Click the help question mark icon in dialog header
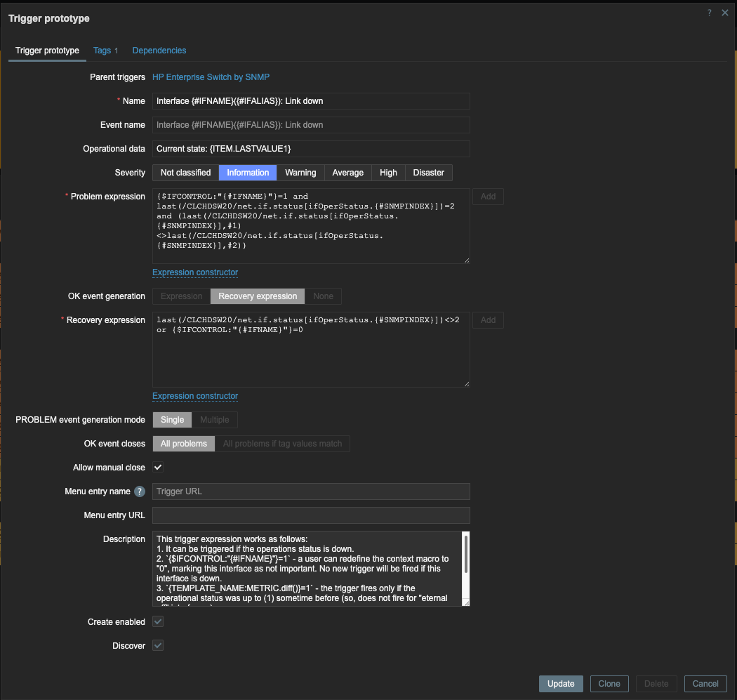The width and height of the screenshot is (737, 700). click(709, 13)
